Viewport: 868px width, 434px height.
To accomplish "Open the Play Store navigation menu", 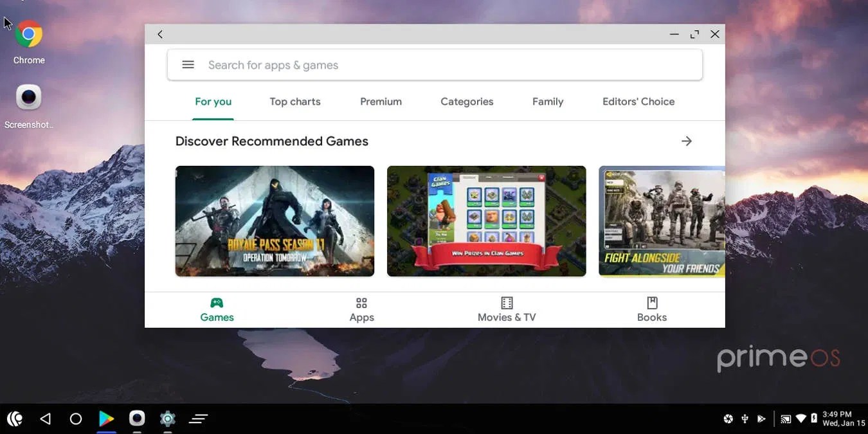I will (x=188, y=64).
